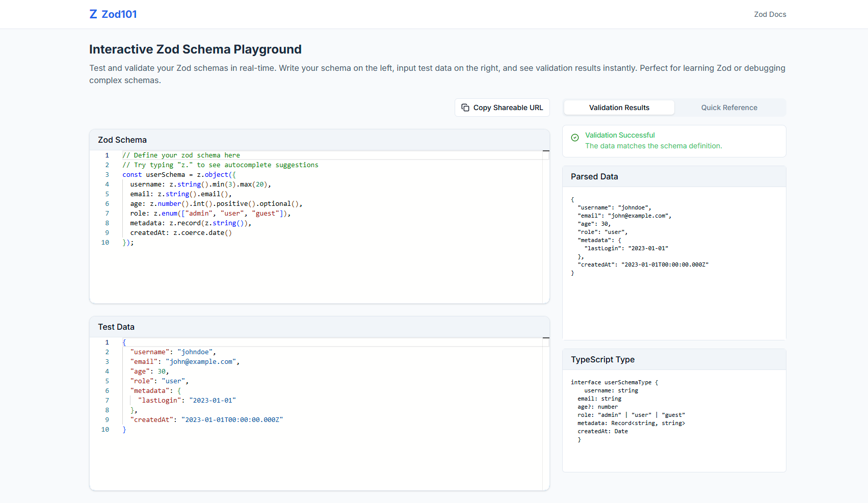Click the Zod101 Z logo icon
Image resolution: width=868 pixels, height=503 pixels.
[x=93, y=14]
